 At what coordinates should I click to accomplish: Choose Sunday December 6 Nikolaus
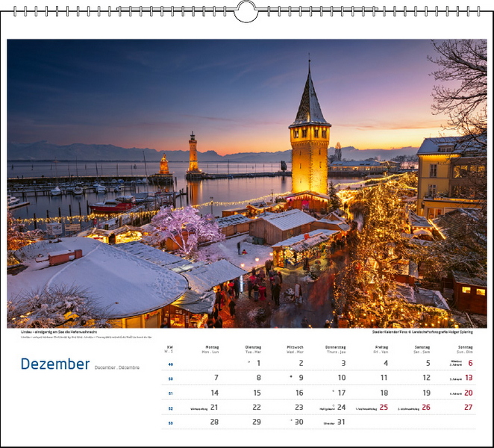[469, 363]
